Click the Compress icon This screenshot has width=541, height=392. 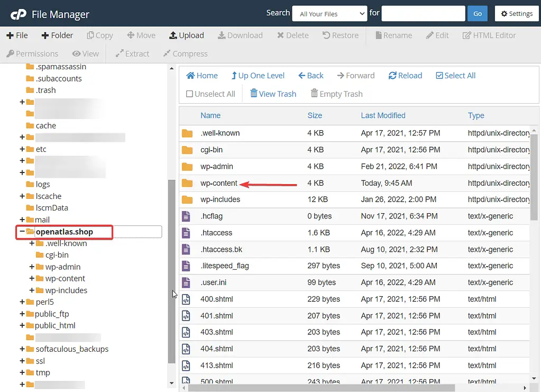point(185,53)
